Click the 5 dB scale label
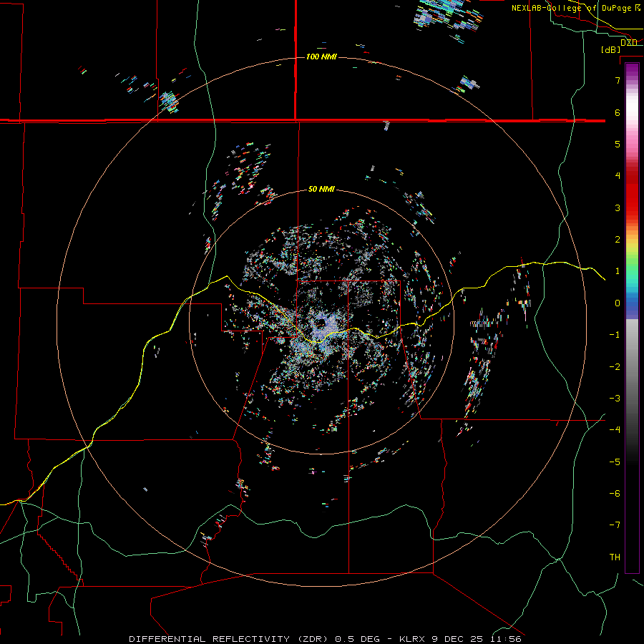 618,144
